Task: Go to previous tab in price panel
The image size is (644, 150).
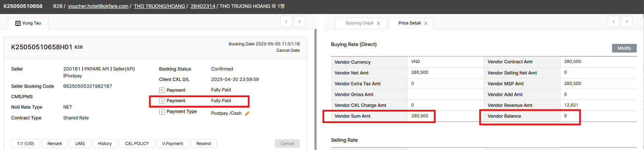Action: coord(613,22)
